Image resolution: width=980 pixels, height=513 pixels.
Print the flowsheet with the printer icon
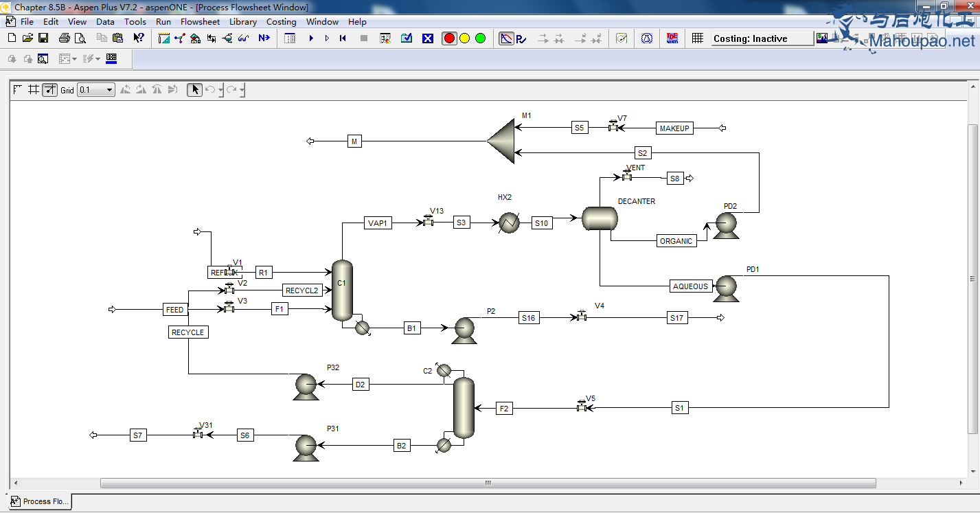click(65, 38)
